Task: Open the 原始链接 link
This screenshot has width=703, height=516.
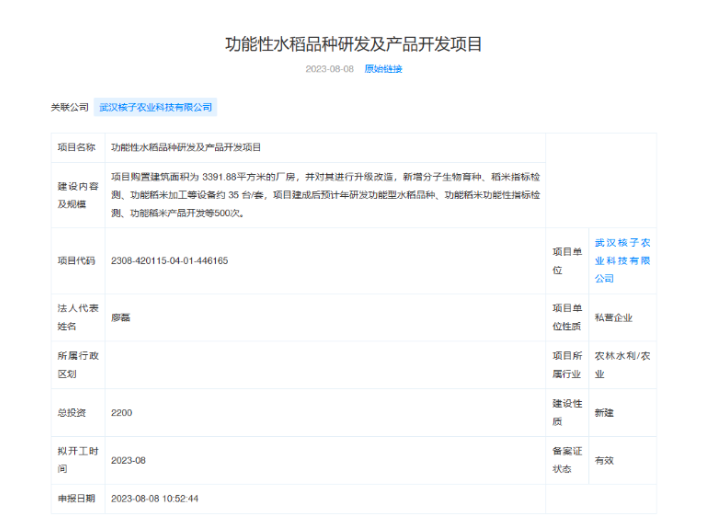Action: 383,69
